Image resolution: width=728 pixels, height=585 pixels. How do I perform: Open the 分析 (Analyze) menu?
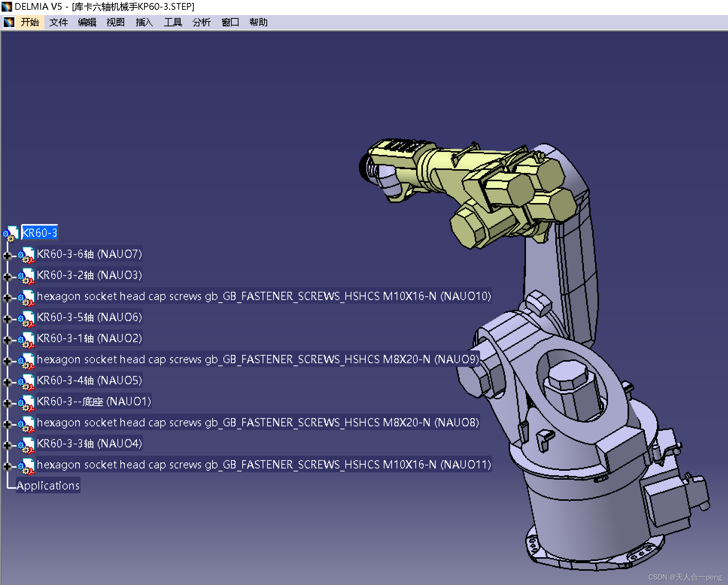point(201,22)
